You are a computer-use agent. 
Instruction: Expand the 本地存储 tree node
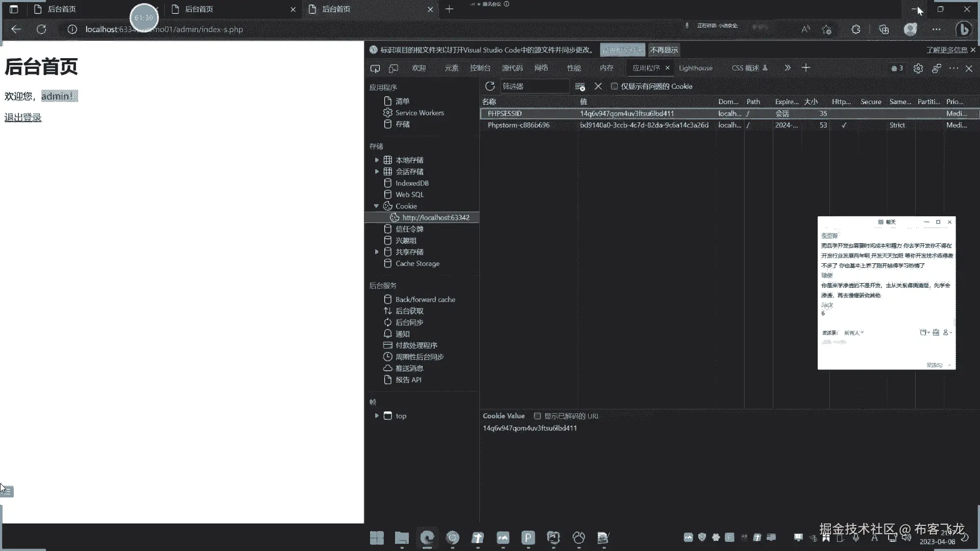click(377, 160)
